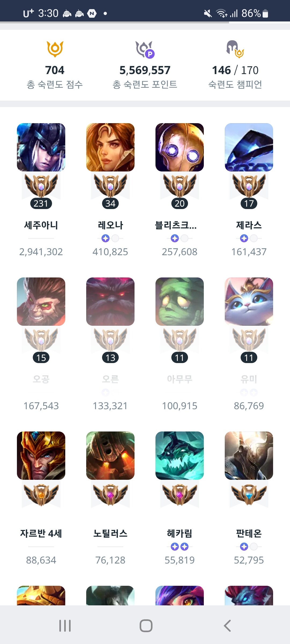Tap the 판테온 champion name label
The image size is (290, 644).
pyautogui.click(x=249, y=533)
